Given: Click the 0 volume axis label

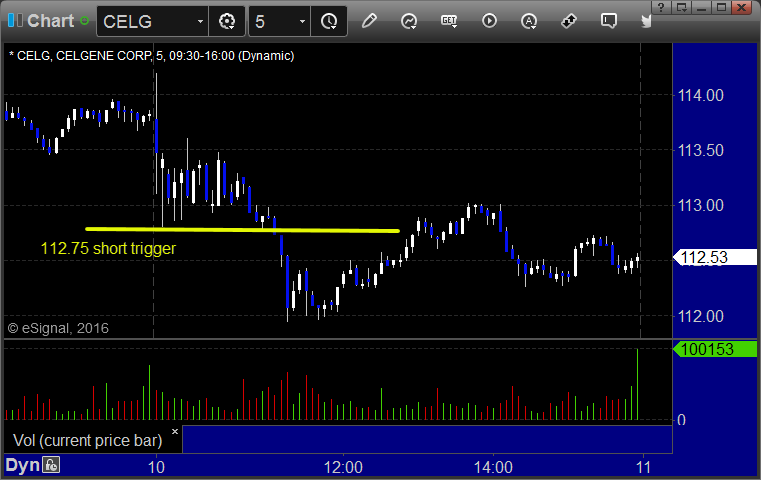Looking at the screenshot, I should (x=681, y=420).
